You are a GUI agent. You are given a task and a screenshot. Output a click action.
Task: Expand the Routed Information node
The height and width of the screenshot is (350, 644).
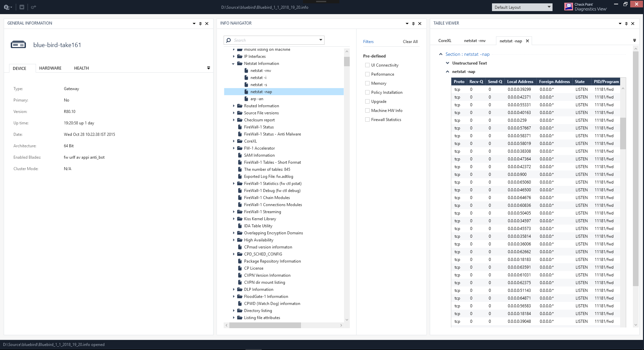(234, 106)
